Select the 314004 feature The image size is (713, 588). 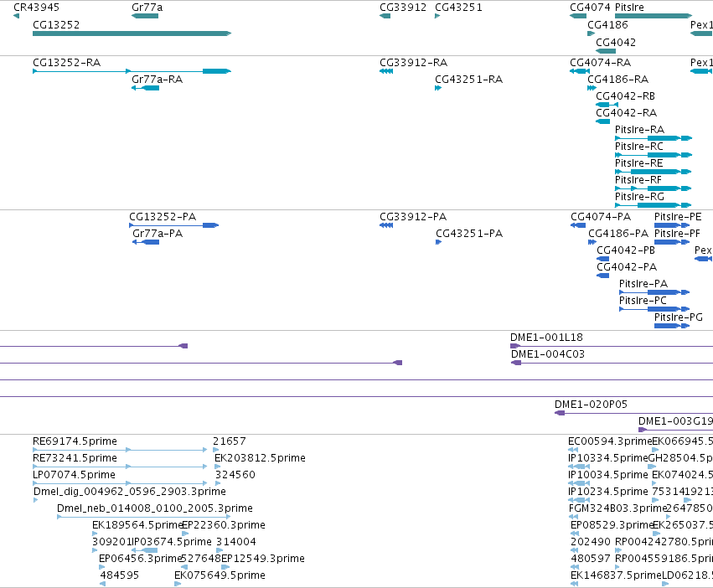pyautogui.click(x=220, y=550)
